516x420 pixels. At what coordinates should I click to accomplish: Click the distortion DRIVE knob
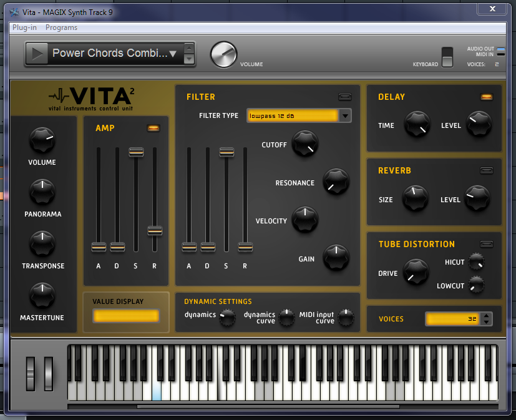tap(416, 272)
